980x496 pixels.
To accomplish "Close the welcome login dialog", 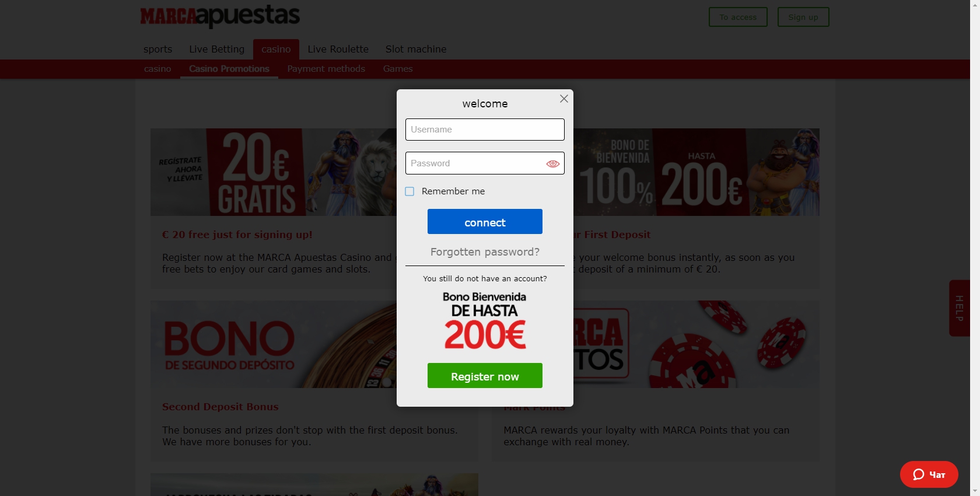I will [x=563, y=99].
